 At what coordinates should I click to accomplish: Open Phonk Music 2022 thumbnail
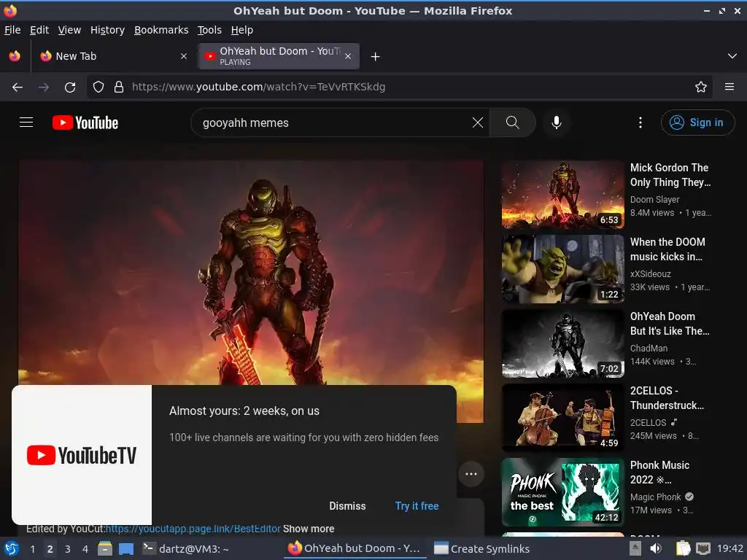coord(562,492)
